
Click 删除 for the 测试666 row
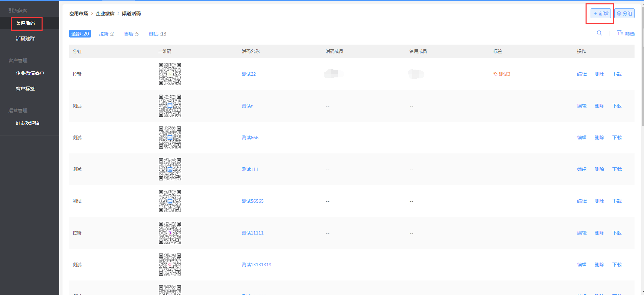(x=599, y=138)
